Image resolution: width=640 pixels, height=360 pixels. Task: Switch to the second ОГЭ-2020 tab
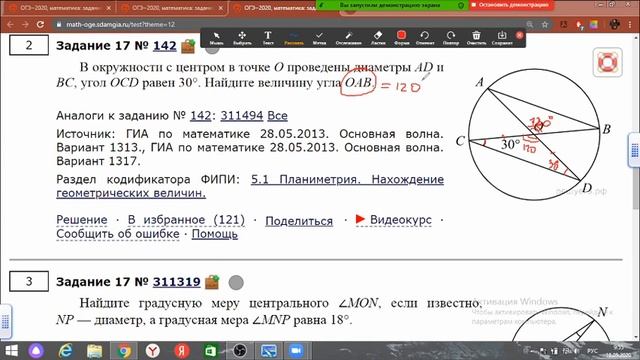point(171,8)
